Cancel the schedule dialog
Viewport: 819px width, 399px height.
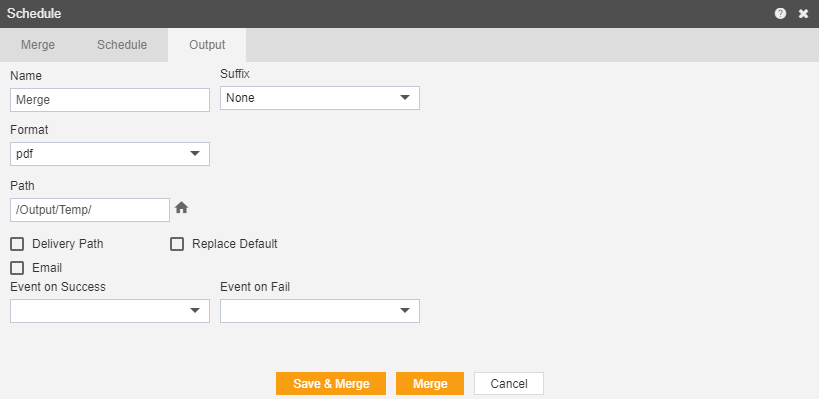509,383
